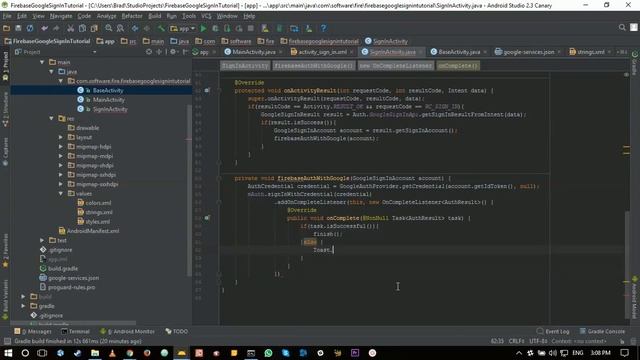This screenshot has width=640, height=360.
Task: Open the Gradle Console
Action: tap(602, 331)
